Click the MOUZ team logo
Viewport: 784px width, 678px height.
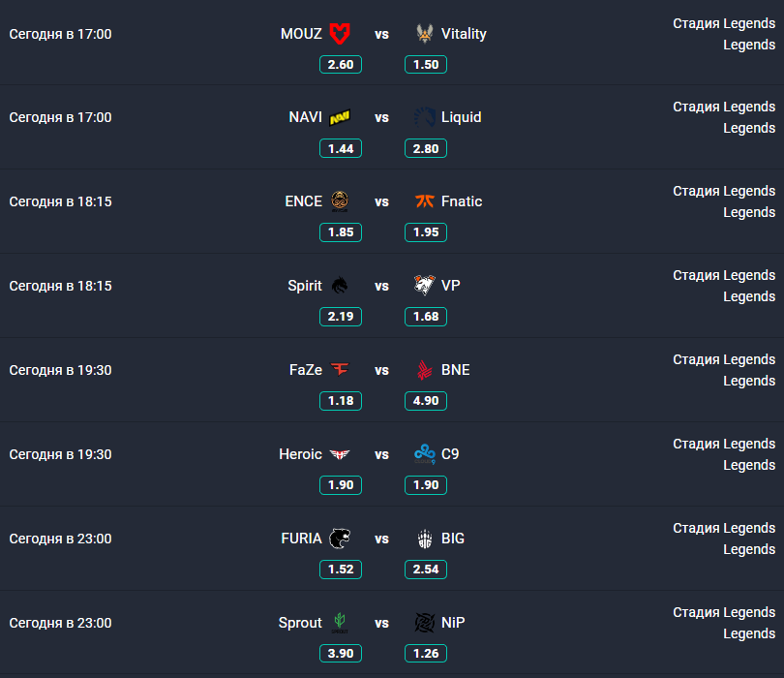(340, 34)
